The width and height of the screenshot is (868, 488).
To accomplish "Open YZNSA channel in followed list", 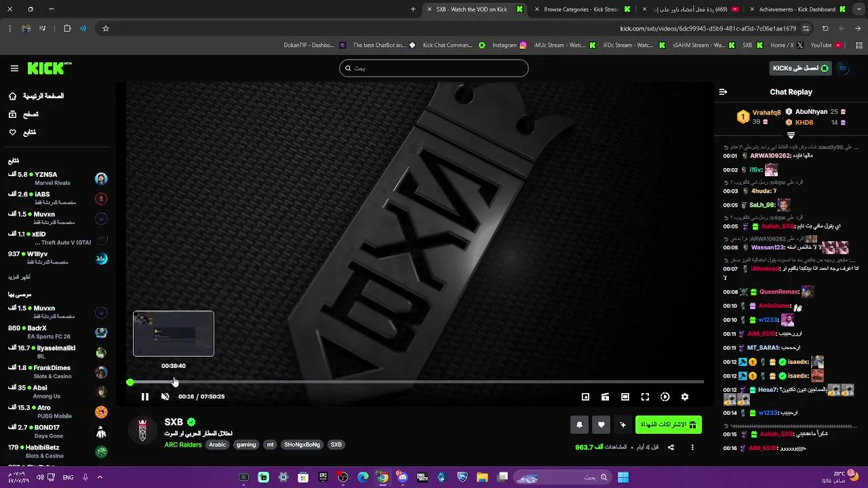I will click(58, 179).
